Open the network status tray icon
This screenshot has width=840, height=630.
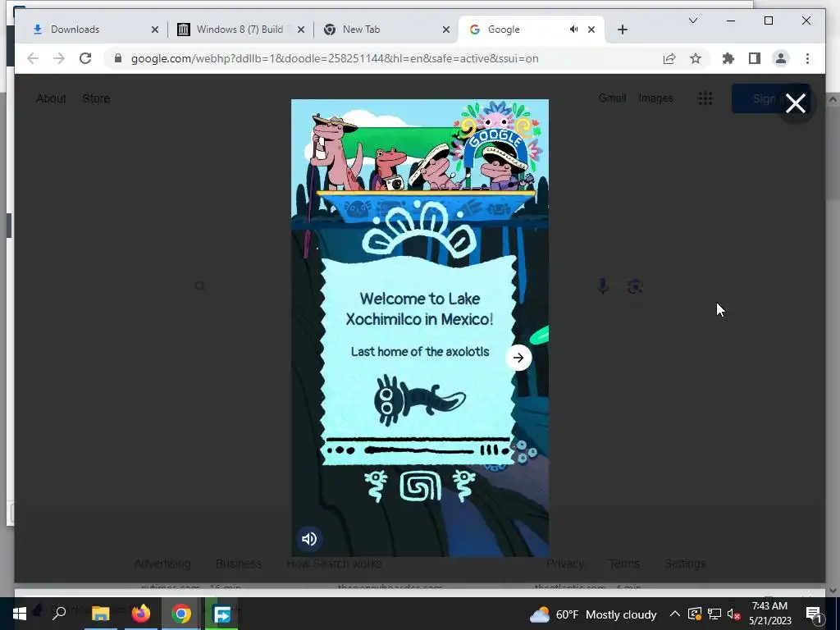pos(714,614)
